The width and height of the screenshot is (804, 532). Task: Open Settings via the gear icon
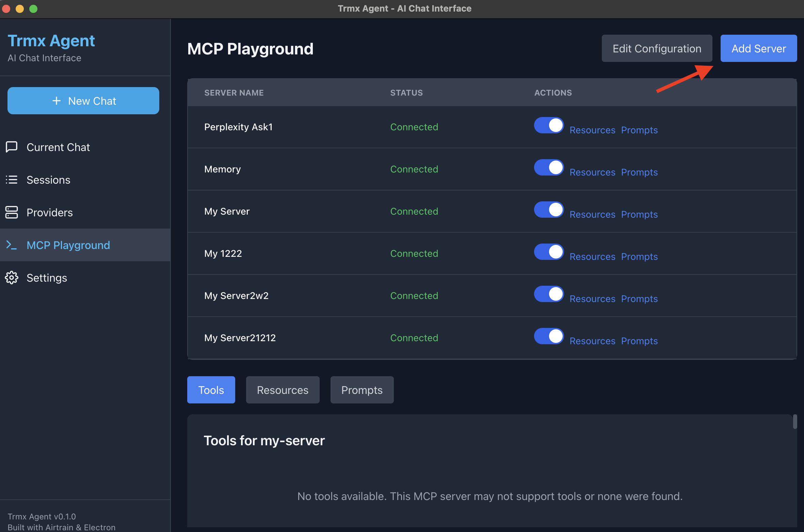(12, 278)
